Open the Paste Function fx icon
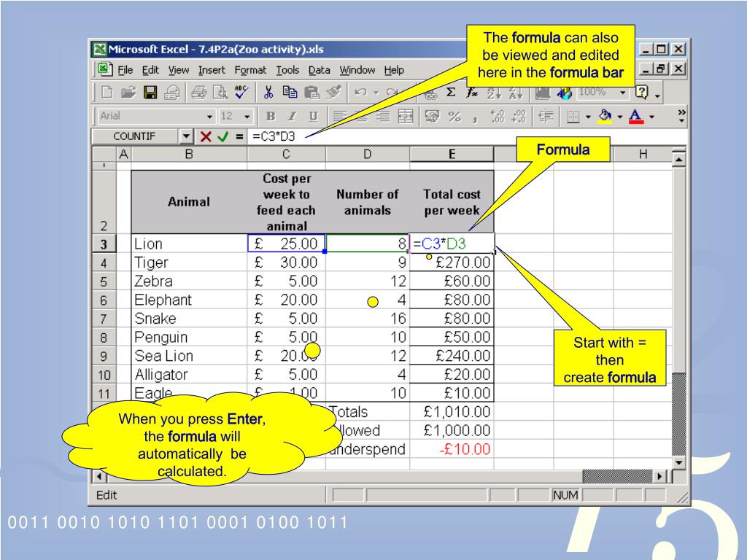This screenshot has width=747, height=560. pyautogui.click(x=472, y=93)
